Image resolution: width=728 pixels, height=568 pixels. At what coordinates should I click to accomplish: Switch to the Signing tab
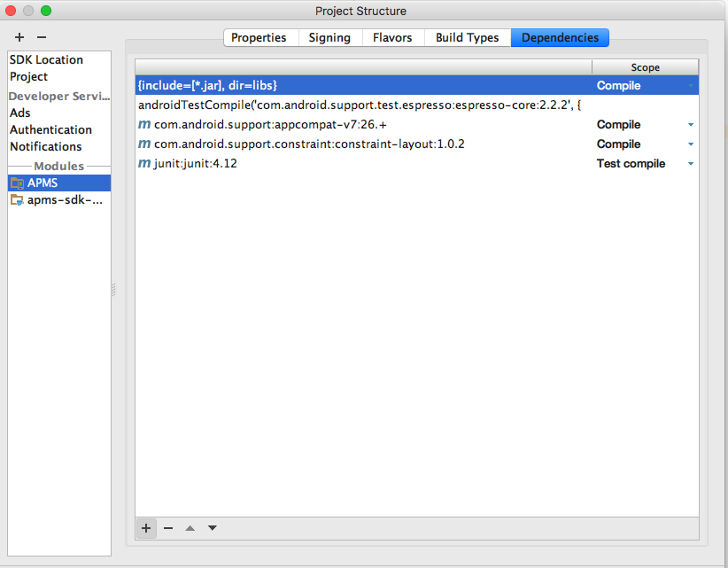[329, 37]
